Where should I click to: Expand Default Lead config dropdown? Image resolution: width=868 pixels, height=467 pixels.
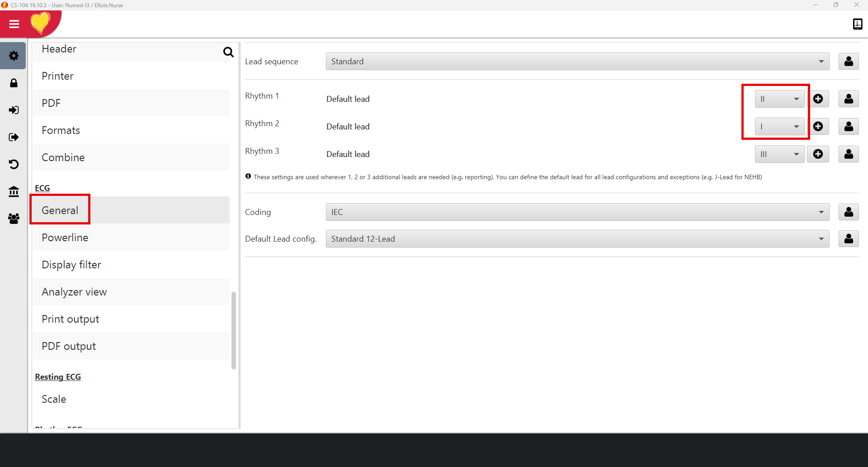point(577,239)
